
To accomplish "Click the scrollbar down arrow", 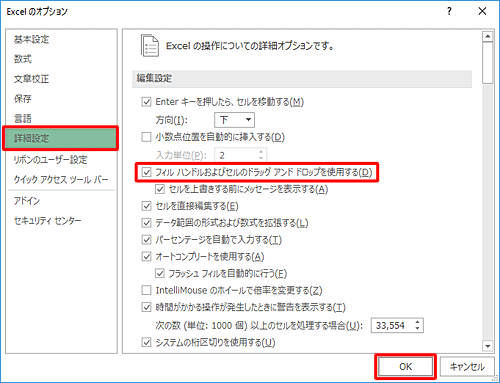I will [x=488, y=346].
